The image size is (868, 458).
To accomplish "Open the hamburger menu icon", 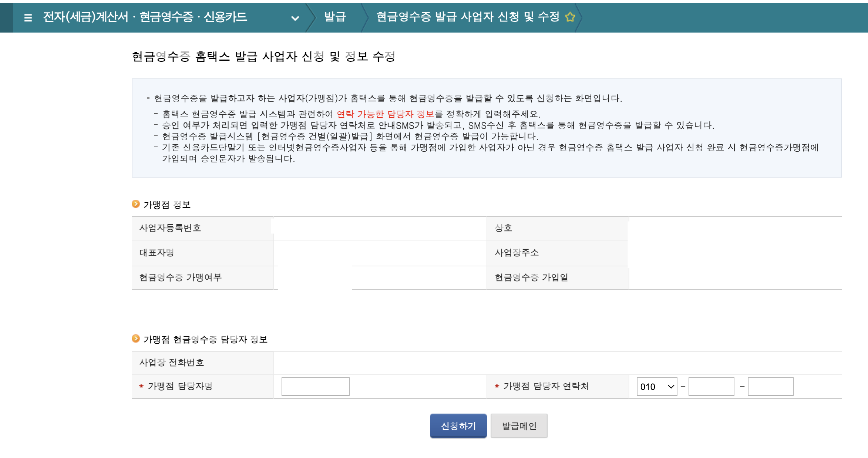I will [x=28, y=17].
